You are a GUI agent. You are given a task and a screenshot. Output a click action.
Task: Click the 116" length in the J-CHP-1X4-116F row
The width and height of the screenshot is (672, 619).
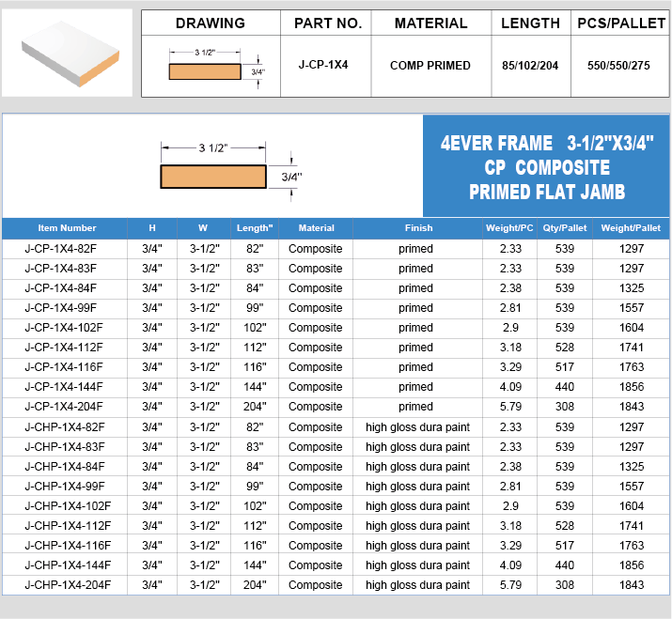pos(255,546)
